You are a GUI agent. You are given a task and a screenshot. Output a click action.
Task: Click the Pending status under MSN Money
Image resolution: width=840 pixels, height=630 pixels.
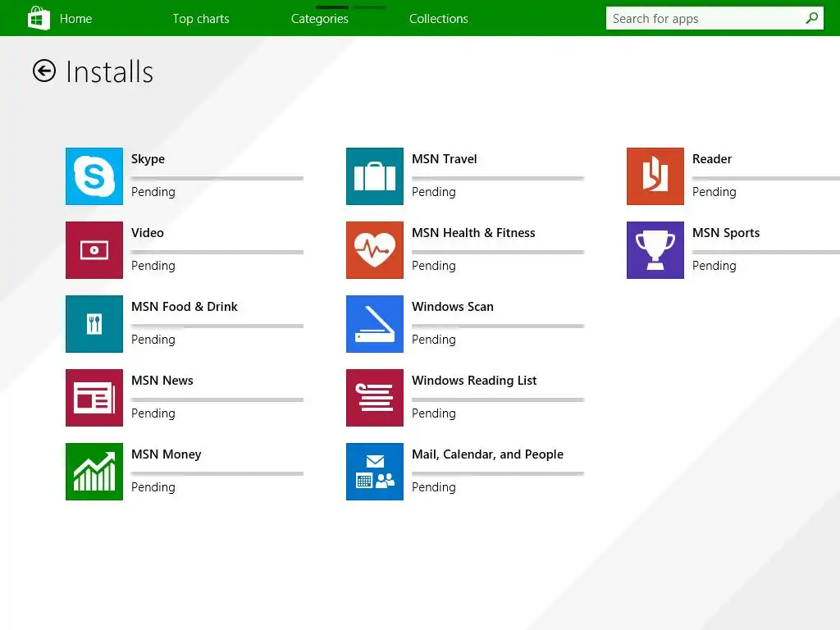(153, 487)
